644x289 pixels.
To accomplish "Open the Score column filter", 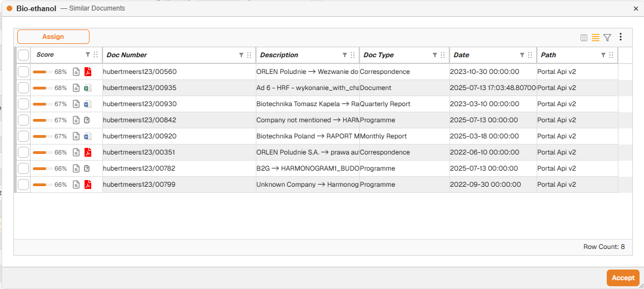I will (87, 54).
